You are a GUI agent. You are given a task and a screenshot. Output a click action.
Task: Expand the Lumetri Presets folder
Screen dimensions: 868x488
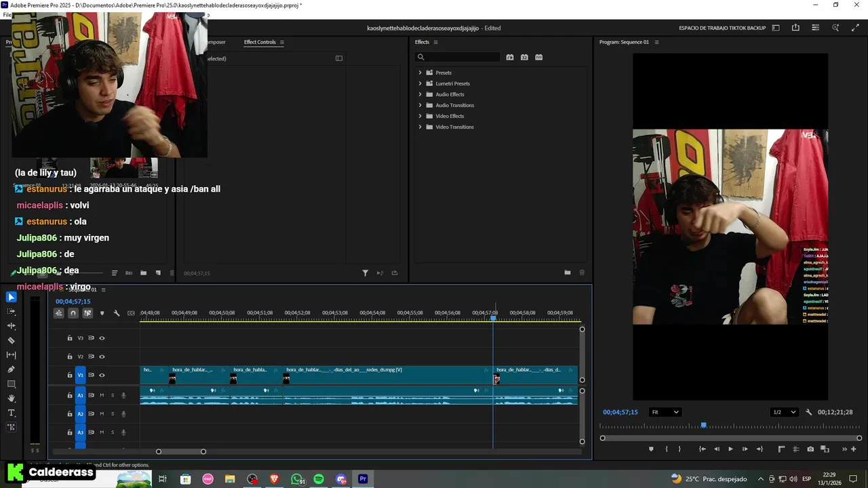pyautogui.click(x=420, y=83)
